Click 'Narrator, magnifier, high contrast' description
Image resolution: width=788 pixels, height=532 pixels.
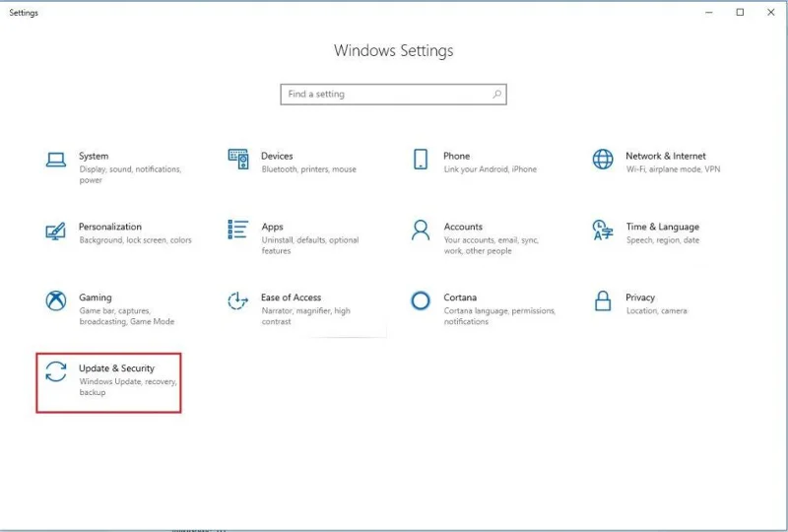coord(305,316)
